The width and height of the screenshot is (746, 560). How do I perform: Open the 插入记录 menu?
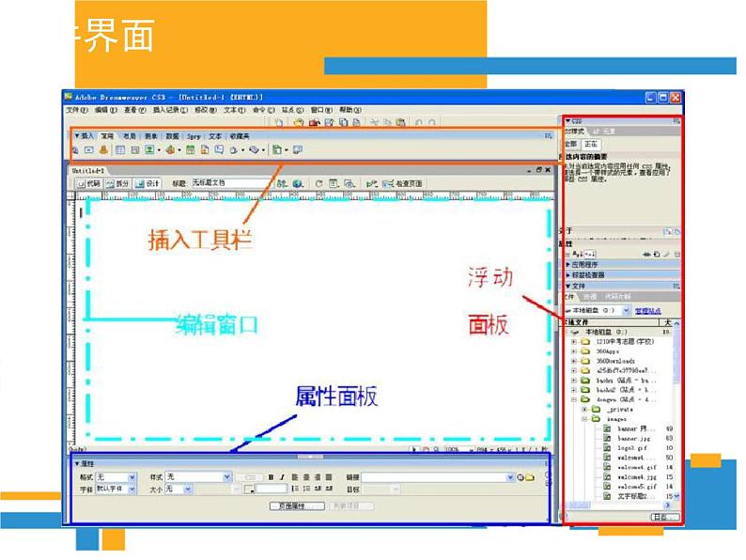tap(170, 110)
